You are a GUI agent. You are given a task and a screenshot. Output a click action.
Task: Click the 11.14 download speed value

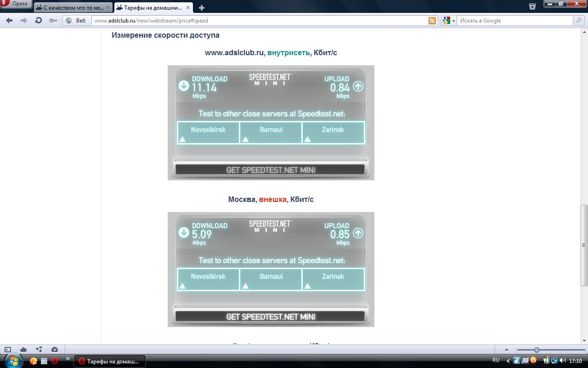(x=204, y=87)
